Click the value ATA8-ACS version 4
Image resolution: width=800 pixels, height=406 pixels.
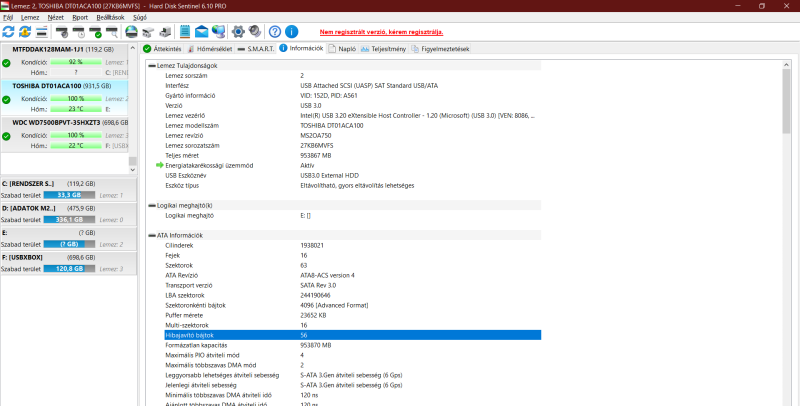328,275
